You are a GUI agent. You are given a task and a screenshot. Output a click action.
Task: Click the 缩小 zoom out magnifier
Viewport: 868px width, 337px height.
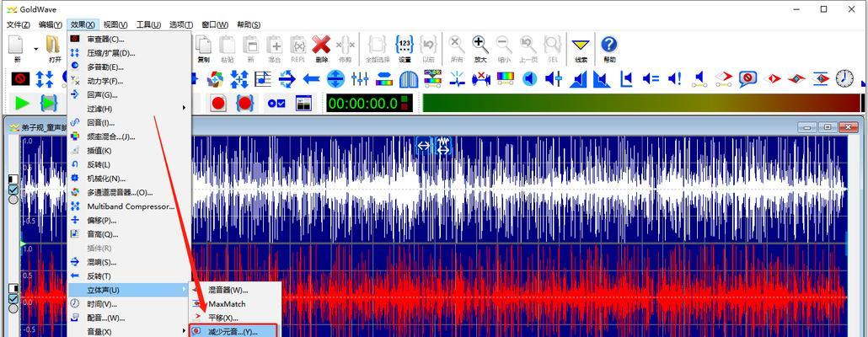[x=504, y=45]
